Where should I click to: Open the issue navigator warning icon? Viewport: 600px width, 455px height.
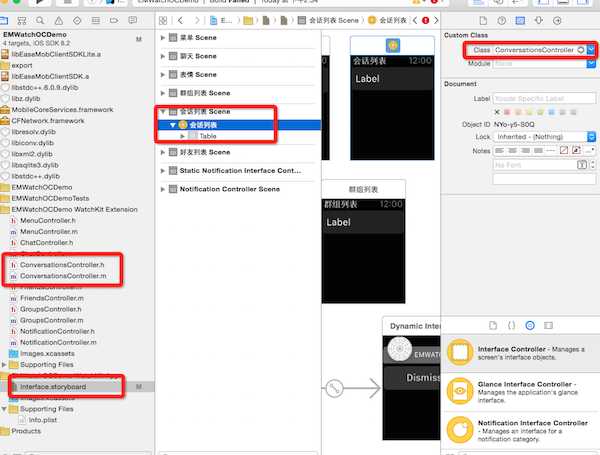59,20
